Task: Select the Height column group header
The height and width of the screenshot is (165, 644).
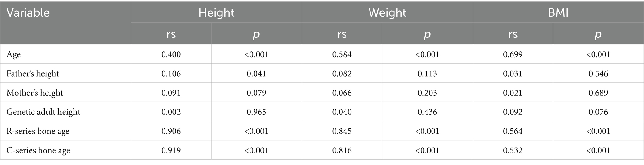Action: (216, 13)
